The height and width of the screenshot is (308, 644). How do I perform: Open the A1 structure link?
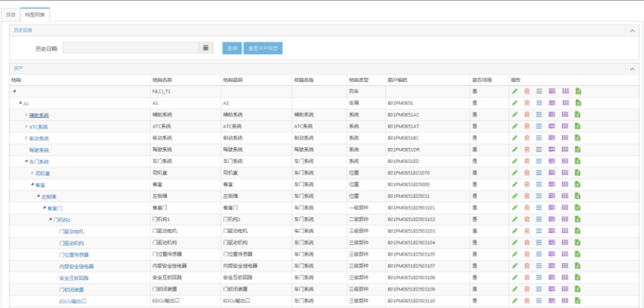[26, 104]
